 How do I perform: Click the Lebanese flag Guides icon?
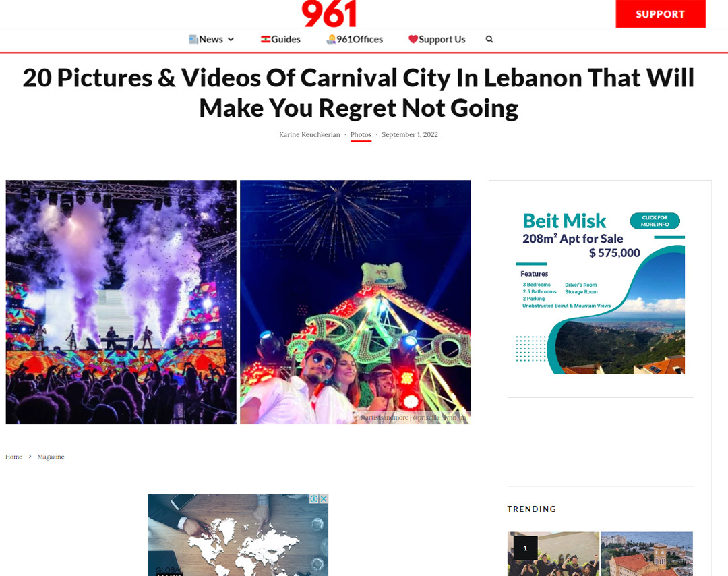click(x=266, y=40)
